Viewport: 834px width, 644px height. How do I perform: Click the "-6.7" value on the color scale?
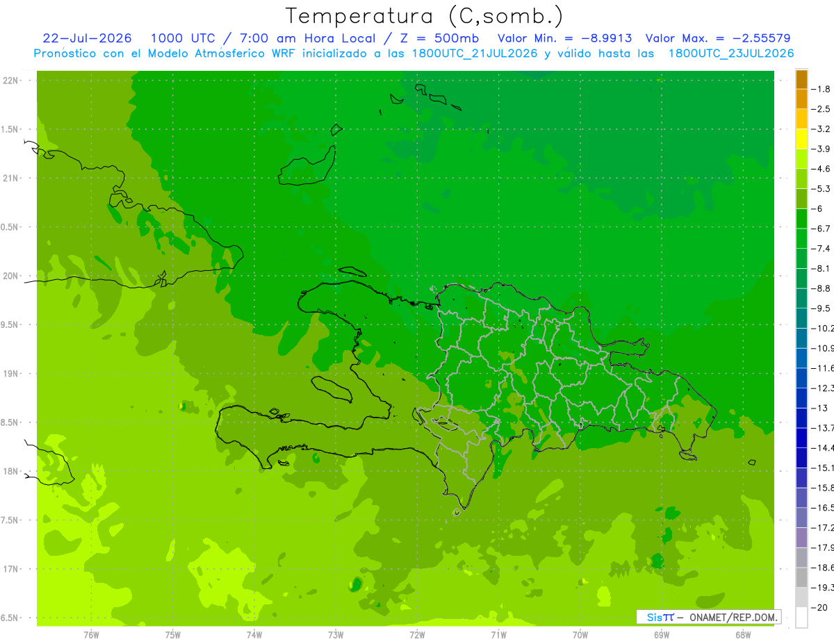coord(821,229)
